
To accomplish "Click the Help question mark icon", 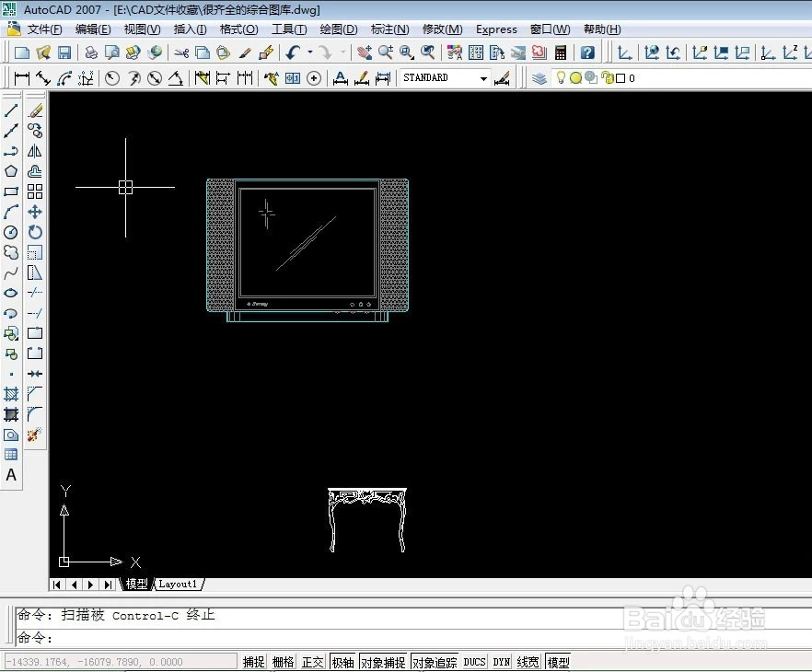I will coord(587,52).
